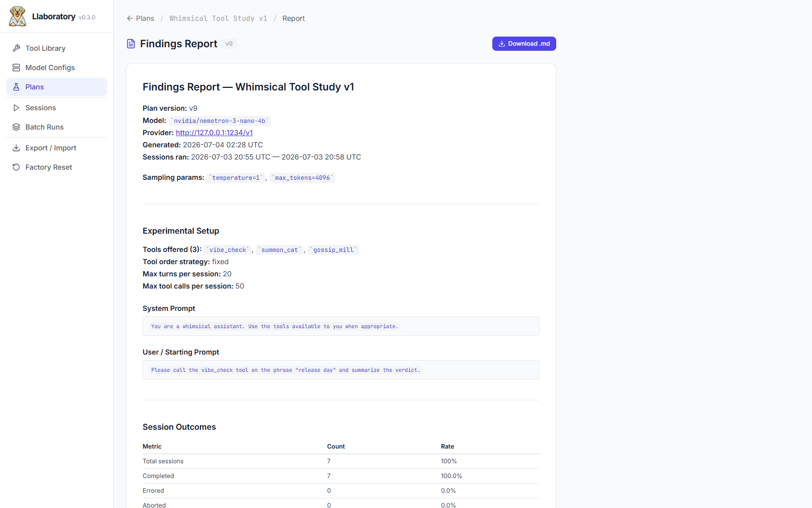The width and height of the screenshot is (812, 508).
Task: Click the Export / Import download icon
Action: coord(16,148)
